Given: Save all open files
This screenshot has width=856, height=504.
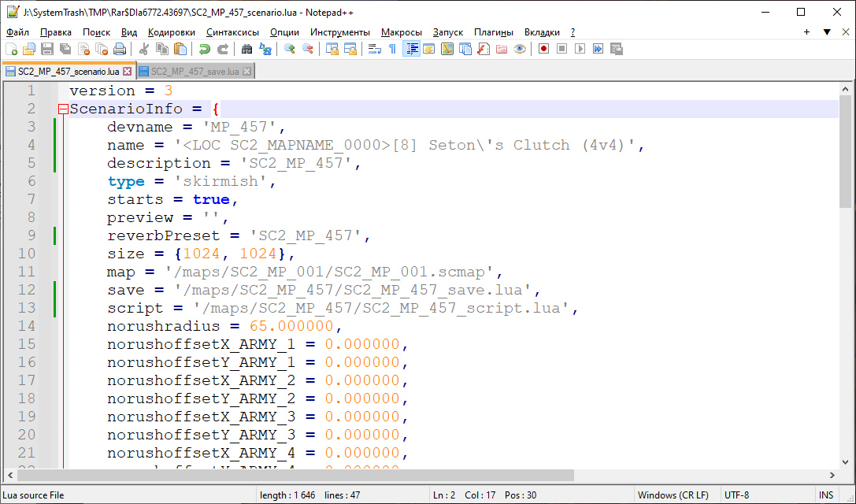Looking at the screenshot, I should 65,49.
